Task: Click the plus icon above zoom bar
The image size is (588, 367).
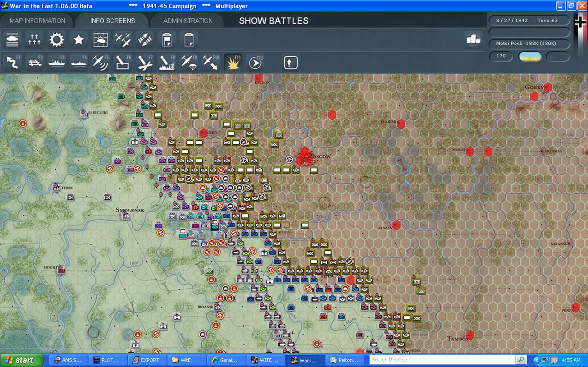Action: tap(580, 21)
